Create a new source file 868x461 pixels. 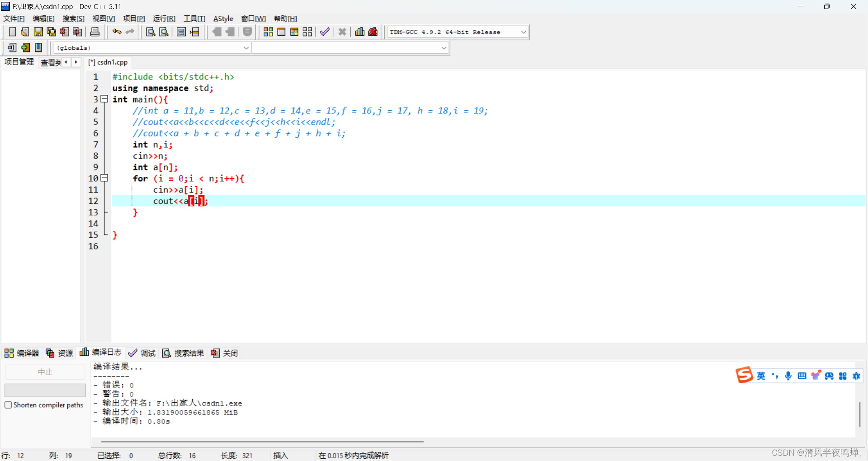[12, 32]
